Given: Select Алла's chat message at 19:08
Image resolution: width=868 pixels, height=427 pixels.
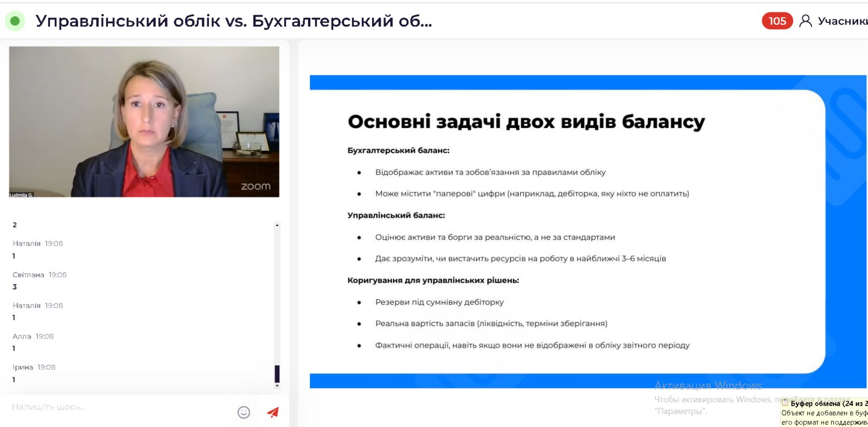Looking at the screenshot, I should click(33, 342).
